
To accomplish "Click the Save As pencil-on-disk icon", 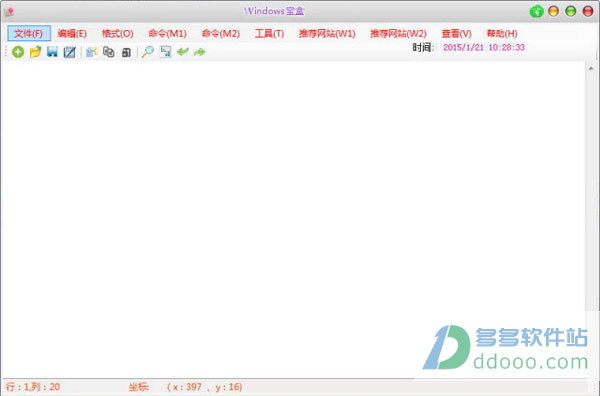I will [69, 52].
